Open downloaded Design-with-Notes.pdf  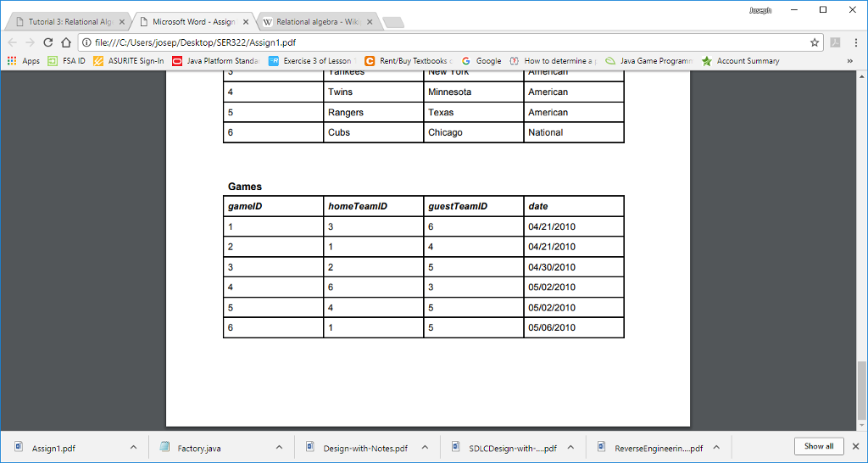click(x=365, y=448)
